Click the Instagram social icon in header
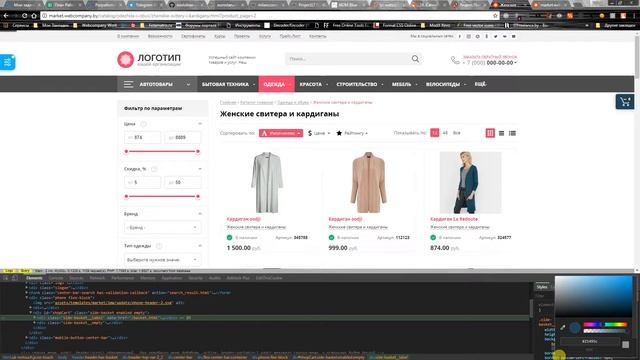This screenshot has height=360, width=640. pyautogui.click(x=469, y=36)
